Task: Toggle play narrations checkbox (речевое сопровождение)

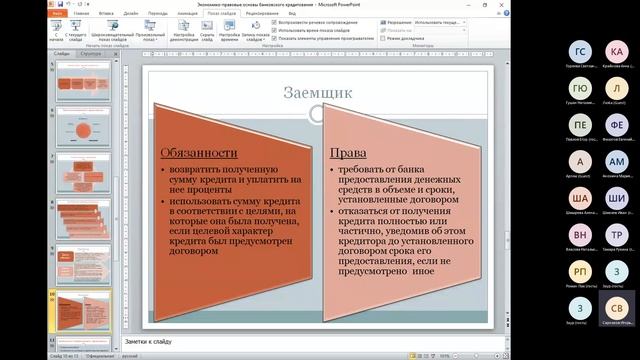Action: pyautogui.click(x=274, y=22)
